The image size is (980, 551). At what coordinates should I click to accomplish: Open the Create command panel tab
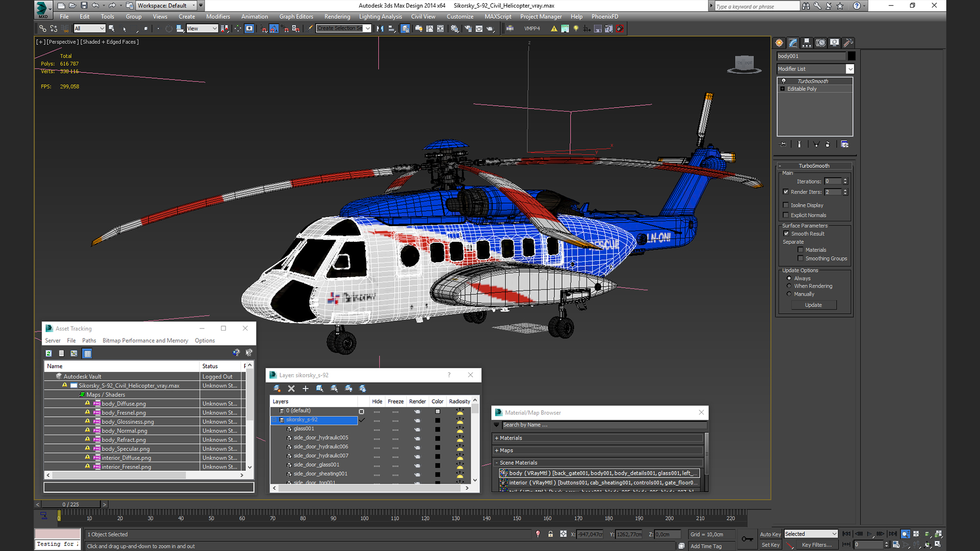779,43
